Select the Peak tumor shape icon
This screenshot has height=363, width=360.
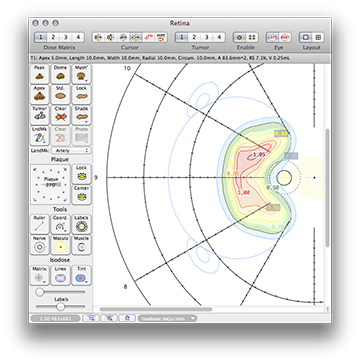pos(40,74)
